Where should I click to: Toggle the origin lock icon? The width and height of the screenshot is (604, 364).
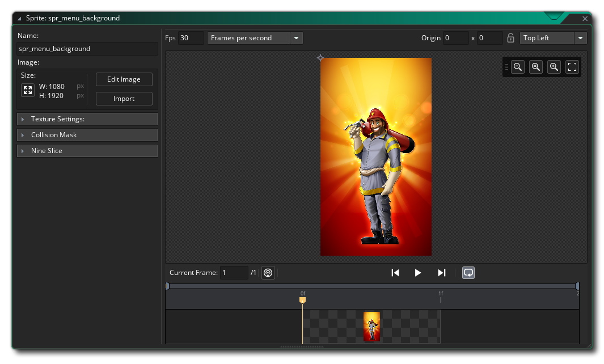510,38
